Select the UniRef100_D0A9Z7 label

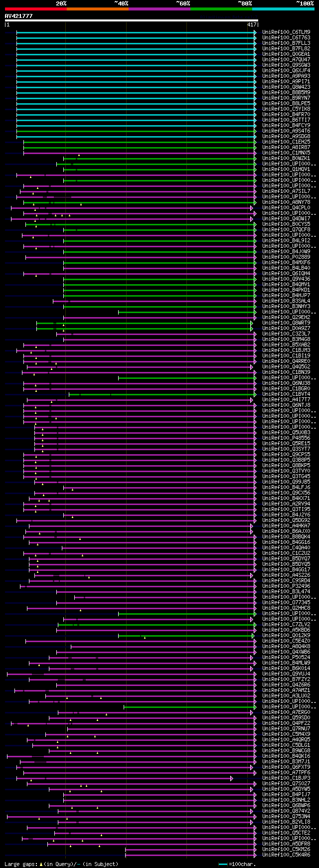pos(286,329)
